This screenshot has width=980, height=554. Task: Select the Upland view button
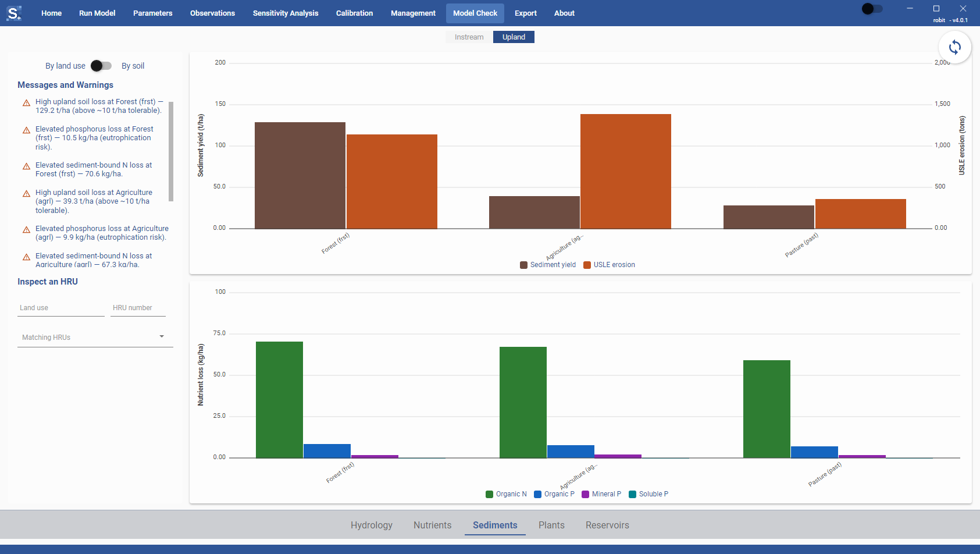click(x=514, y=37)
